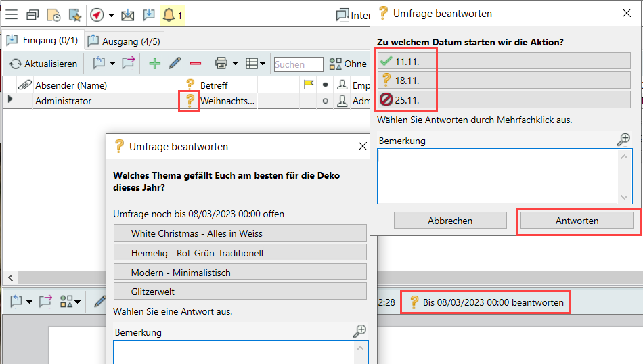The width and height of the screenshot is (643, 364).
Task: Switch to the Eingang (0/1) tab
Action: (x=43, y=41)
